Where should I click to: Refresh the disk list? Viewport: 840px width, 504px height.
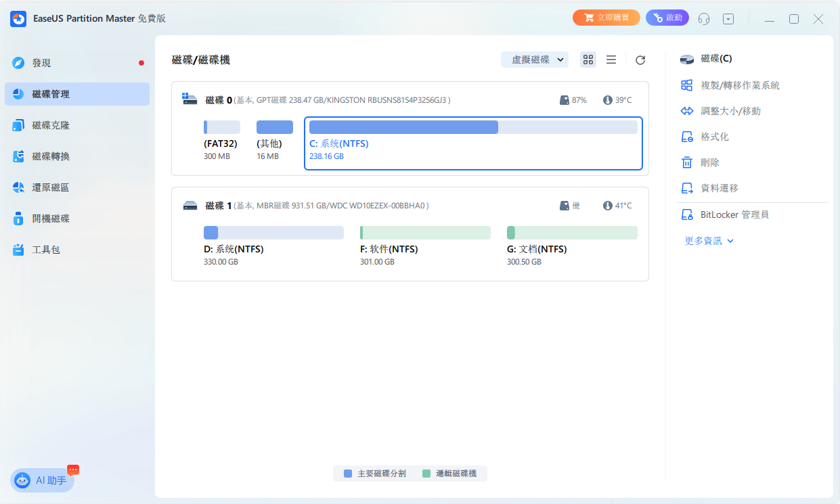click(x=640, y=60)
